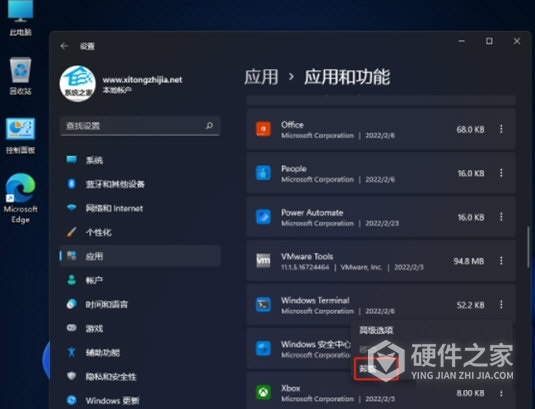Click the search magnifier in settings
The height and width of the screenshot is (409, 535).
coord(209,126)
